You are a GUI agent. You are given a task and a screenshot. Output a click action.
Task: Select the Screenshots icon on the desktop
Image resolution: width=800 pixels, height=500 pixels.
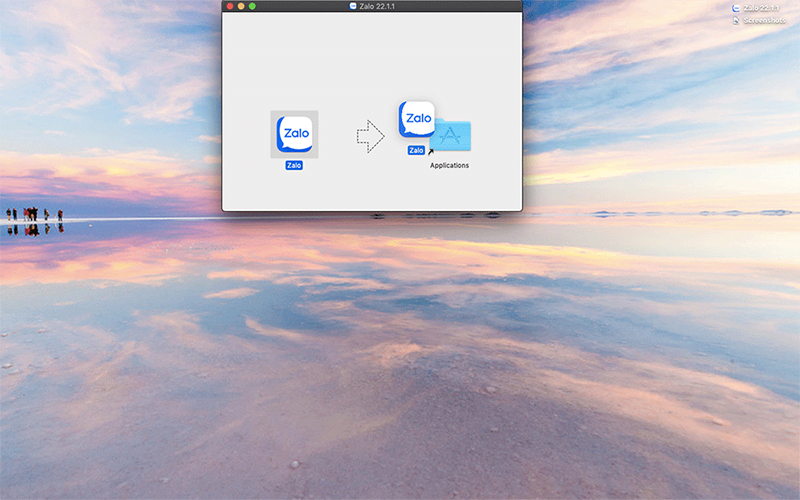pyautogui.click(x=736, y=20)
